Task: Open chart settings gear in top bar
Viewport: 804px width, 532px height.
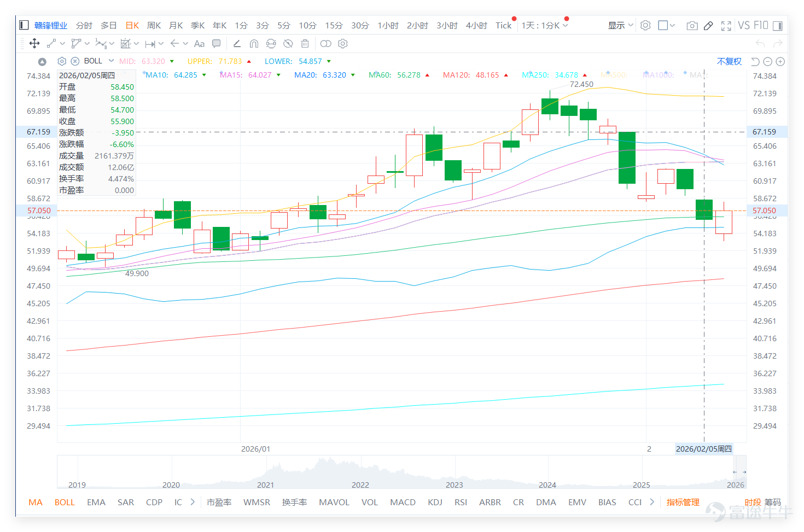Action: click(x=645, y=25)
